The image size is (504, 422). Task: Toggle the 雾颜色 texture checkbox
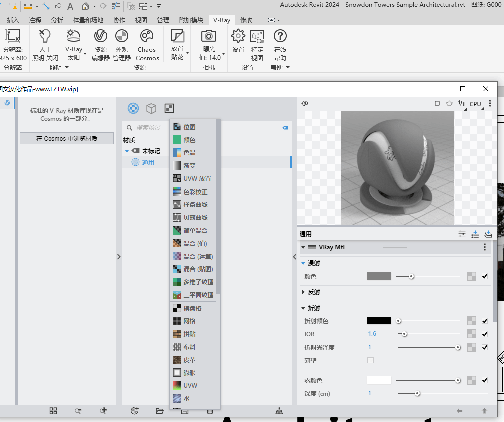point(485,380)
